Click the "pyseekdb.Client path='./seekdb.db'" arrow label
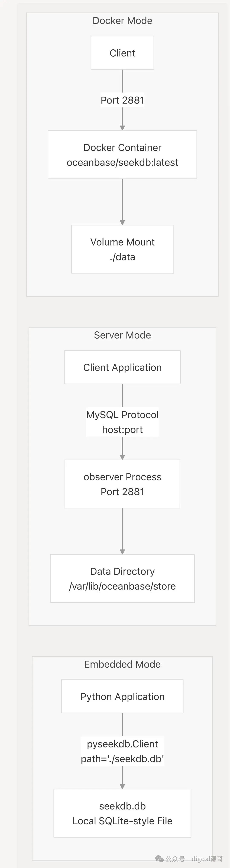 pyautogui.click(x=122, y=752)
